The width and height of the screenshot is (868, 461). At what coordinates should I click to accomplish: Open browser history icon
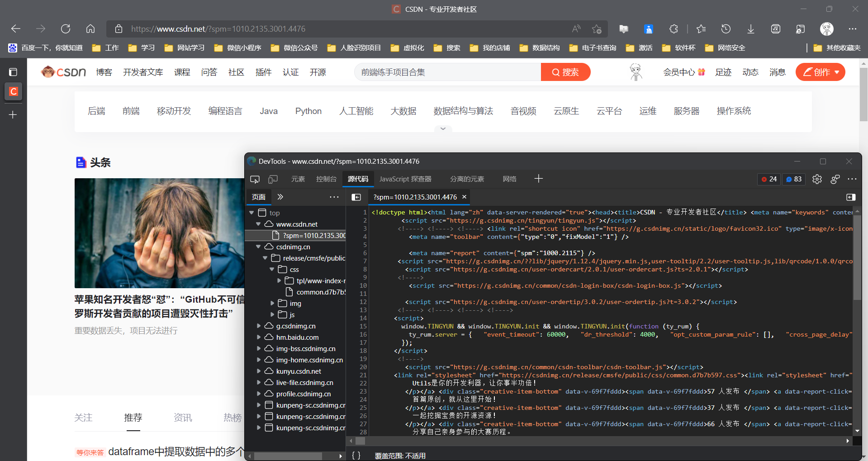[726, 29]
